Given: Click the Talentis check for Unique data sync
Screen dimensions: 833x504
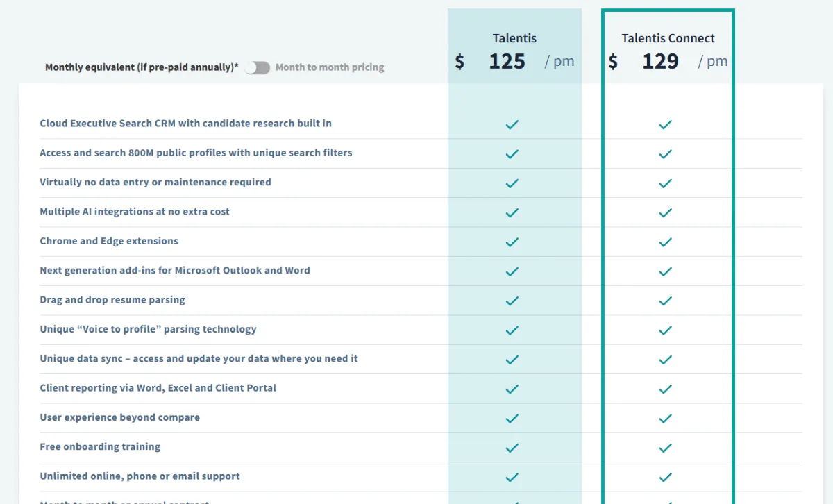Looking at the screenshot, I should coord(512,360).
